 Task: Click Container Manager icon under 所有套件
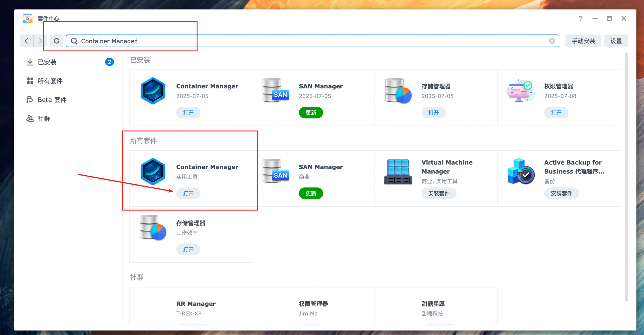[153, 171]
